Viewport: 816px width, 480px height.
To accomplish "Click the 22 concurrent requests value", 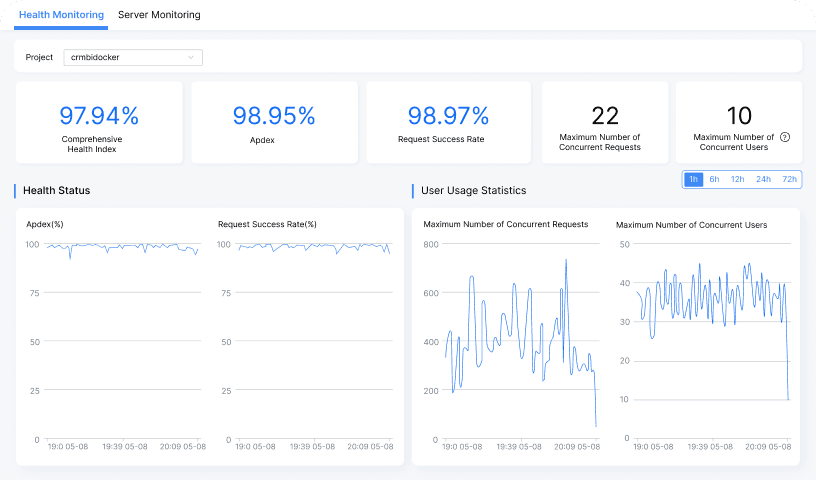I will click(605, 116).
